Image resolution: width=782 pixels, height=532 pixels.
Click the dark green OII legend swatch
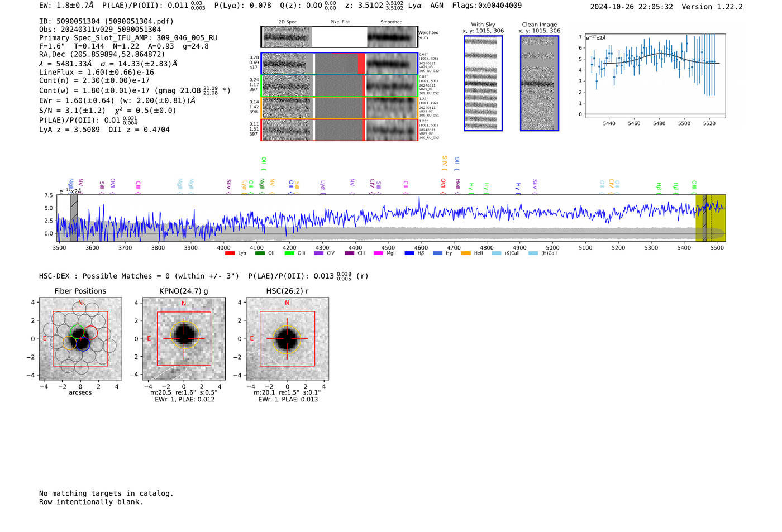click(x=260, y=253)
